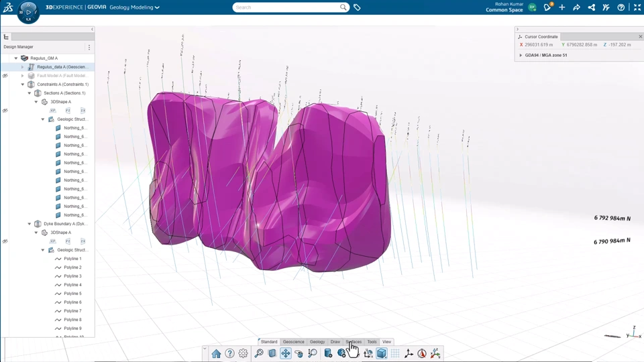Toggle visibility eye beside Sections planes row
The width and height of the screenshot is (644, 362).
click(5, 111)
